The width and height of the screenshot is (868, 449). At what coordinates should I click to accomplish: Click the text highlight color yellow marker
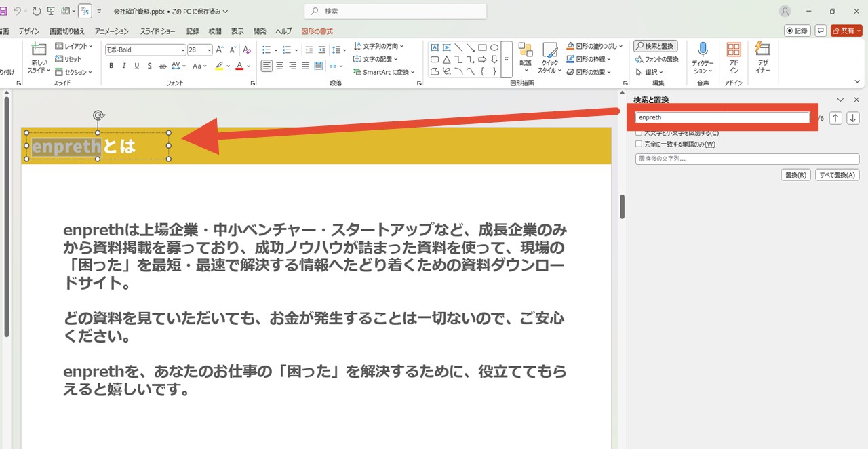(218, 66)
